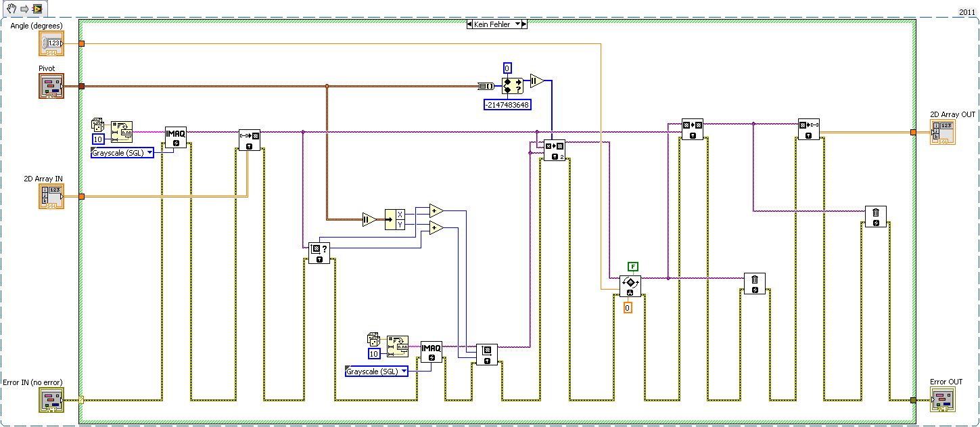The image size is (980, 427).
Task: Click the case selector terminal by Error IN
Action: point(81,400)
